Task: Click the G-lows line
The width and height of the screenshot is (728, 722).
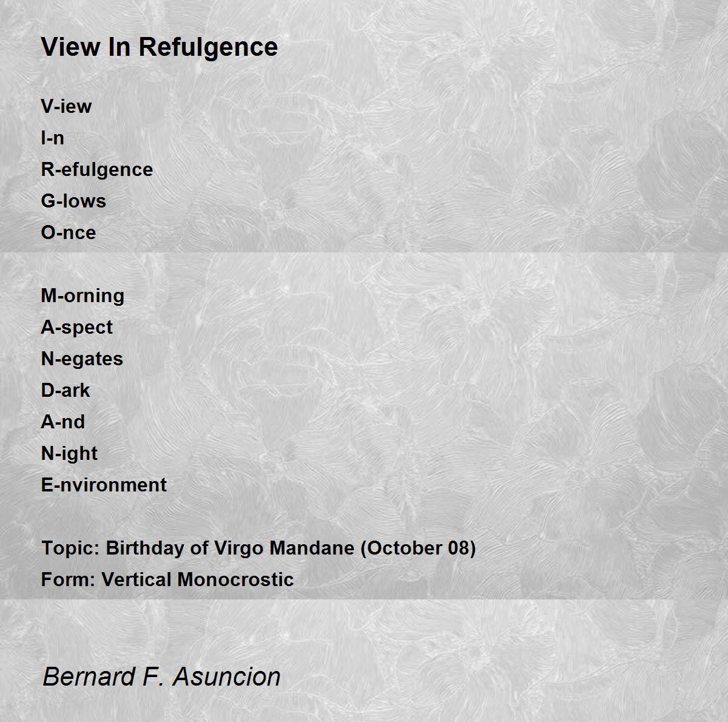Action: [73, 201]
